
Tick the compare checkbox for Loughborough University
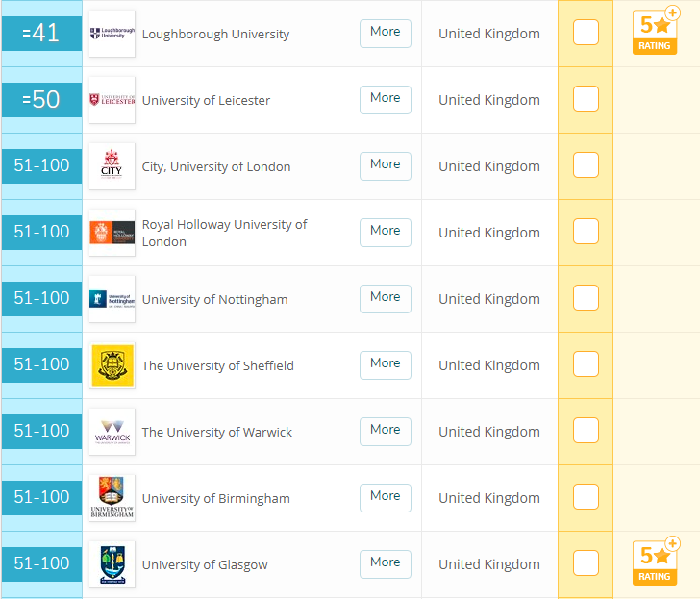point(586,33)
